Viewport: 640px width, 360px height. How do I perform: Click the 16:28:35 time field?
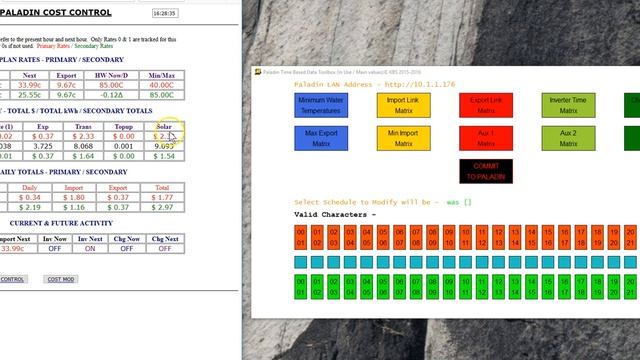point(165,13)
